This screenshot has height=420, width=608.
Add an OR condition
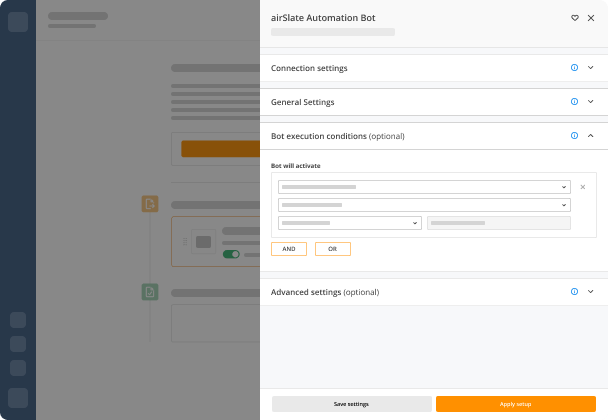333,249
